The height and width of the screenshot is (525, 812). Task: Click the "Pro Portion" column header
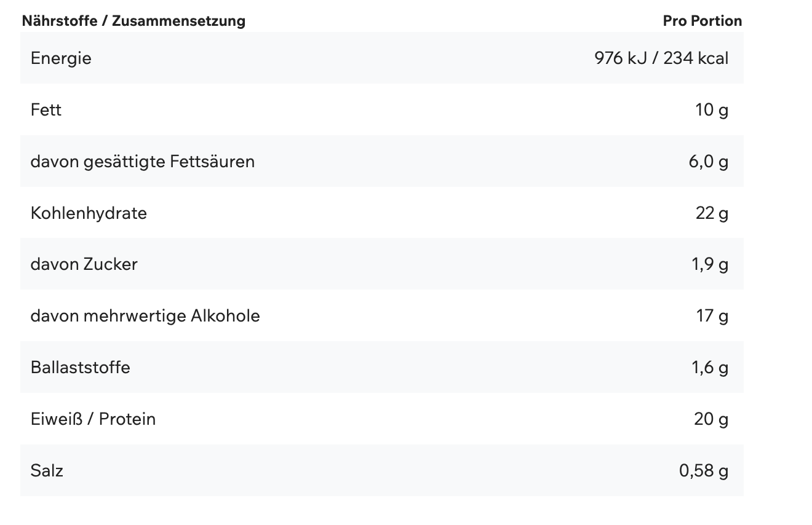pos(702,21)
